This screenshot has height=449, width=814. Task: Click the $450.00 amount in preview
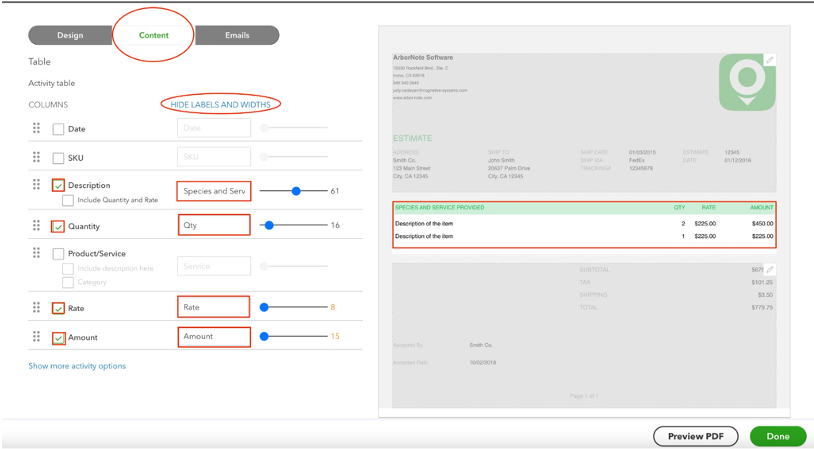coord(762,224)
